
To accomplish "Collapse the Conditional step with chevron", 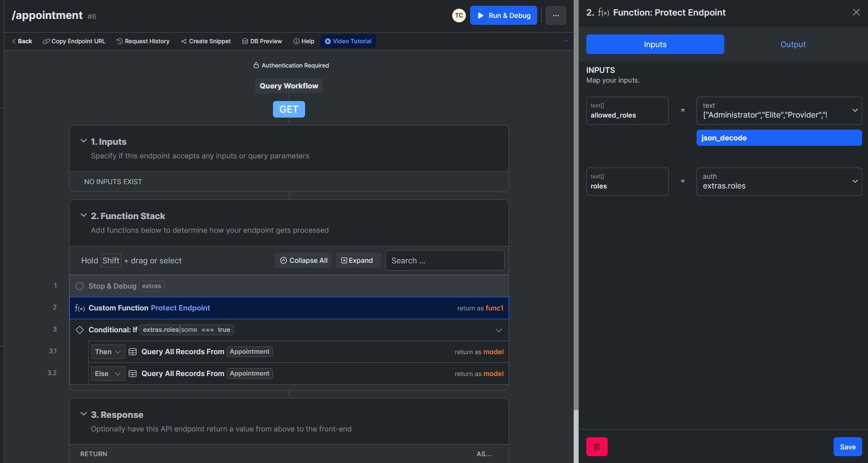I will (x=498, y=330).
